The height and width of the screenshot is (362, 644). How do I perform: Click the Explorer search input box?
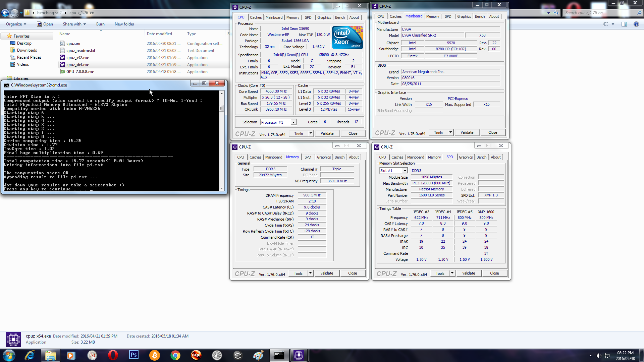600,13
